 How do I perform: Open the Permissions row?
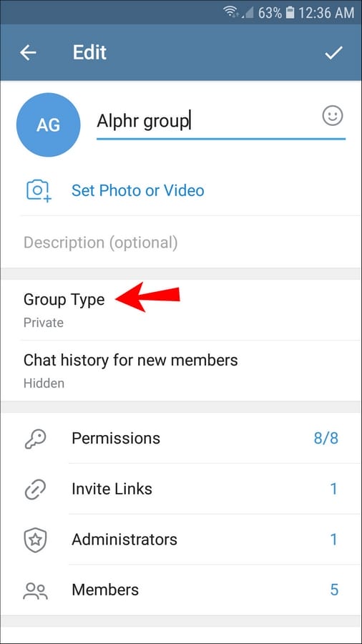click(181, 438)
